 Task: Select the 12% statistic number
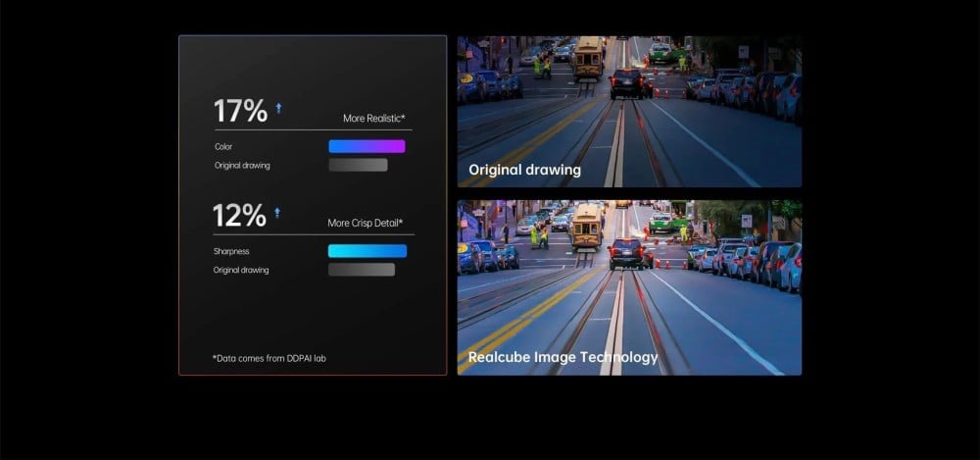pyautogui.click(x=239, y=215)
